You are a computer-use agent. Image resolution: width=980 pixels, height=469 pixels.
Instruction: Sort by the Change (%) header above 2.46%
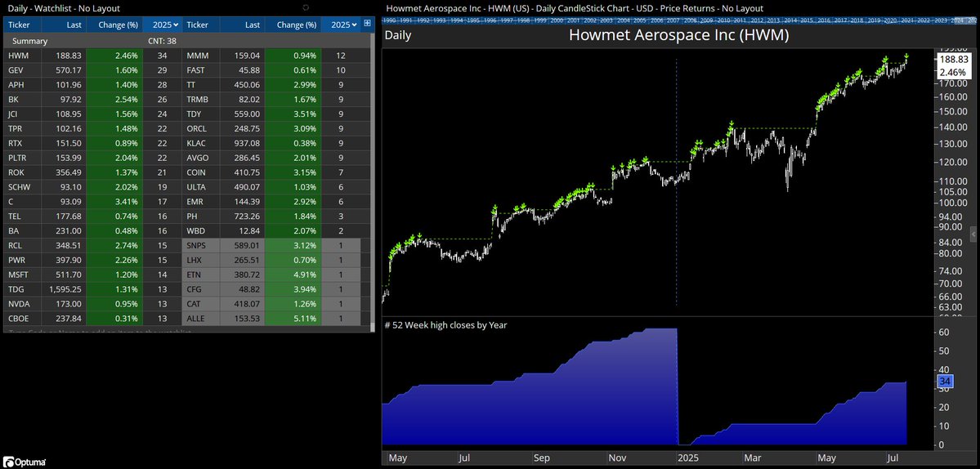[114, 25]
